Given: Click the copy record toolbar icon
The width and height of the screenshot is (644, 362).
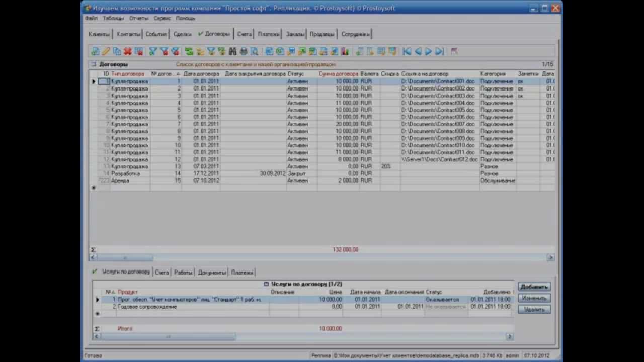Looking at the screenshot, I should click(x=117, y=51).
